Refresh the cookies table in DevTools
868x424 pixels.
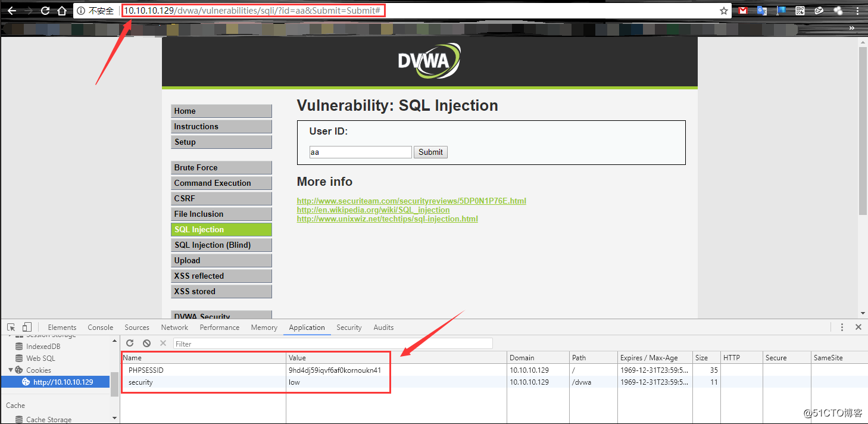click(x=130, y=343)
